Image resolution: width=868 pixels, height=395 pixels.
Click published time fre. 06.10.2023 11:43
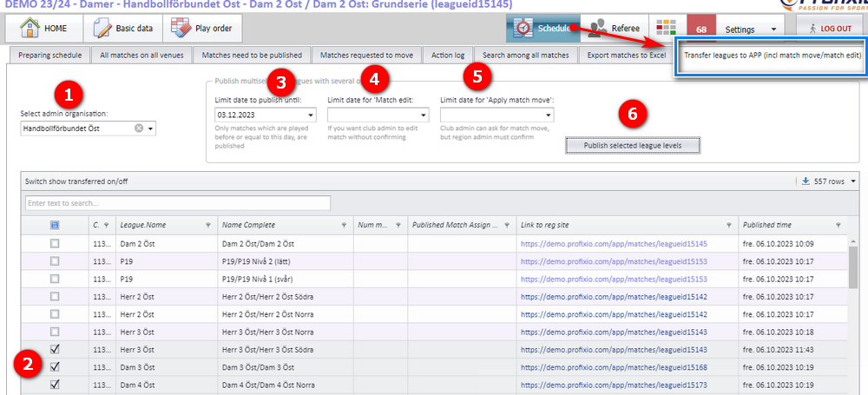tap(779, 349)
